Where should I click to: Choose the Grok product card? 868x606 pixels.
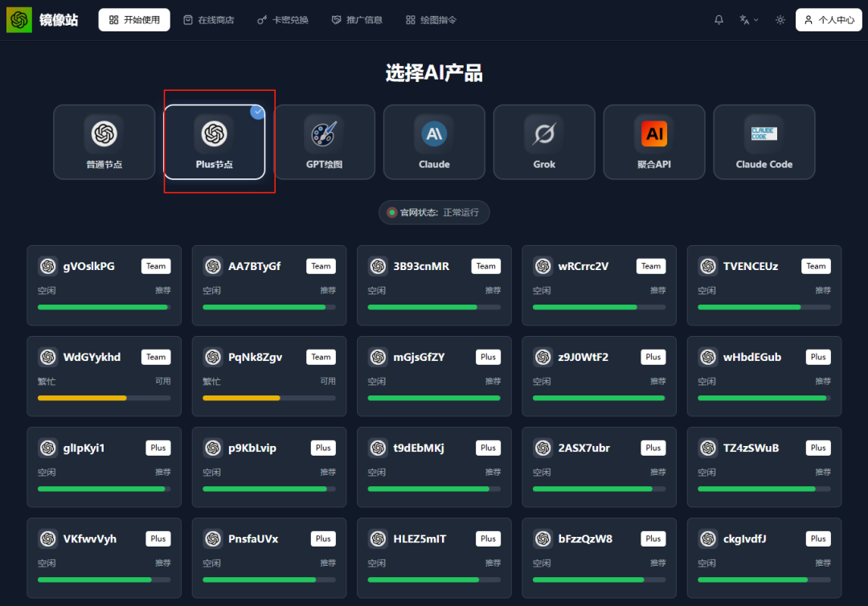pos(544,142)
